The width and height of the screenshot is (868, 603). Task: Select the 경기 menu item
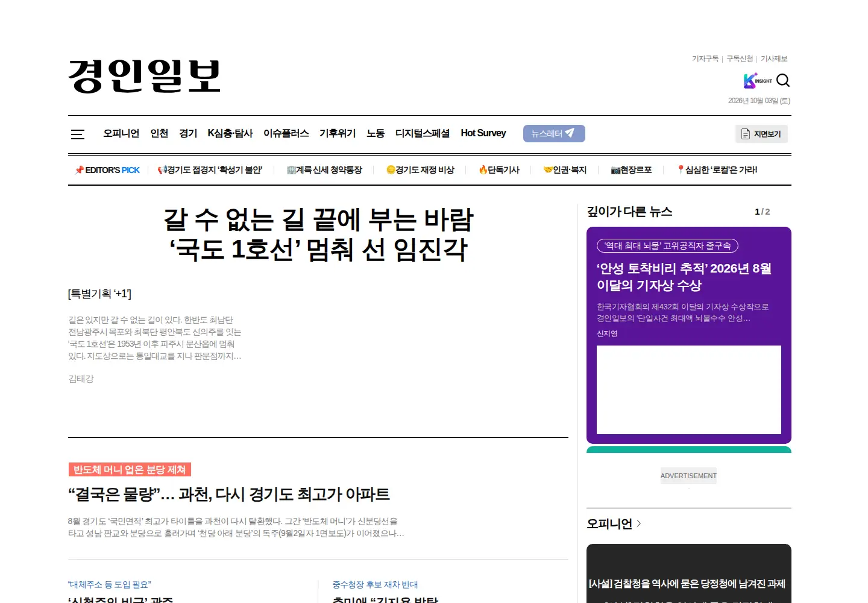click(x=188, y=133)
